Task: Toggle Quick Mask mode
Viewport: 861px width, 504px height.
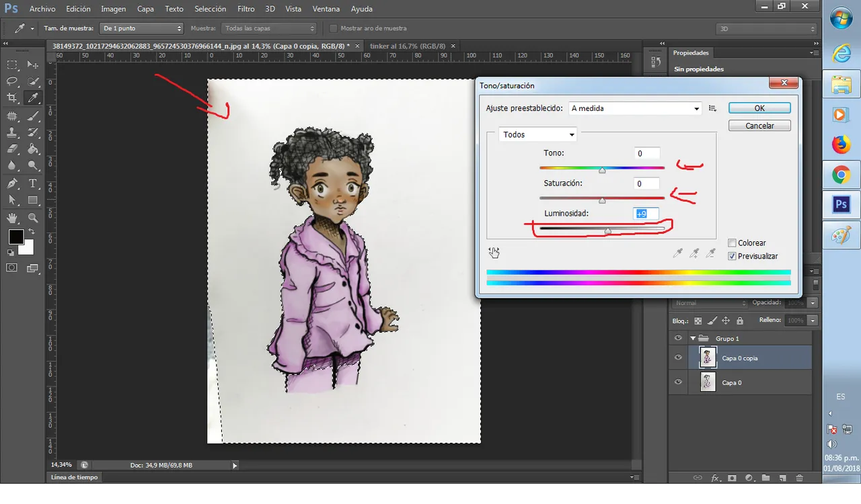Action: (x=12, y=267)
